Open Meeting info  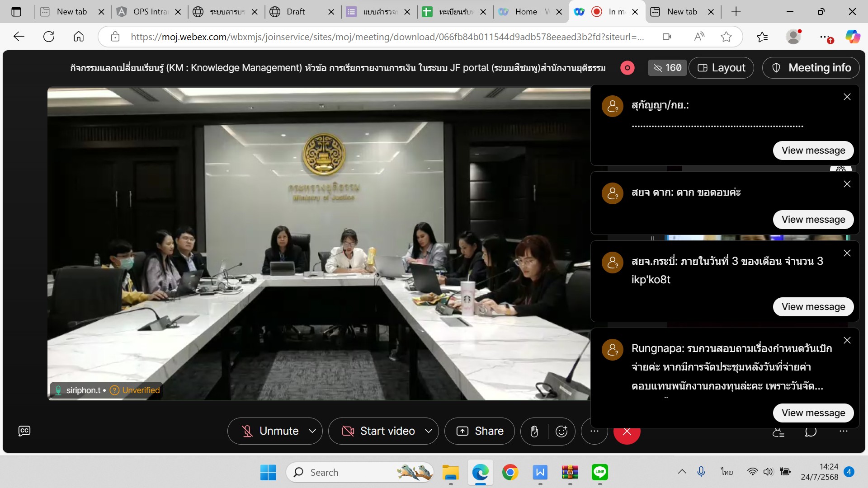tap(811, 68)
